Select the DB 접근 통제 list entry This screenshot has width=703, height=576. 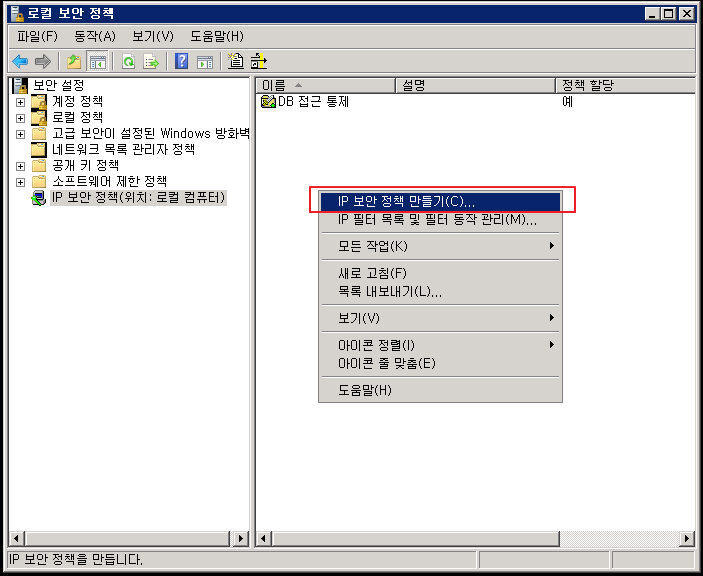point(313,102)
